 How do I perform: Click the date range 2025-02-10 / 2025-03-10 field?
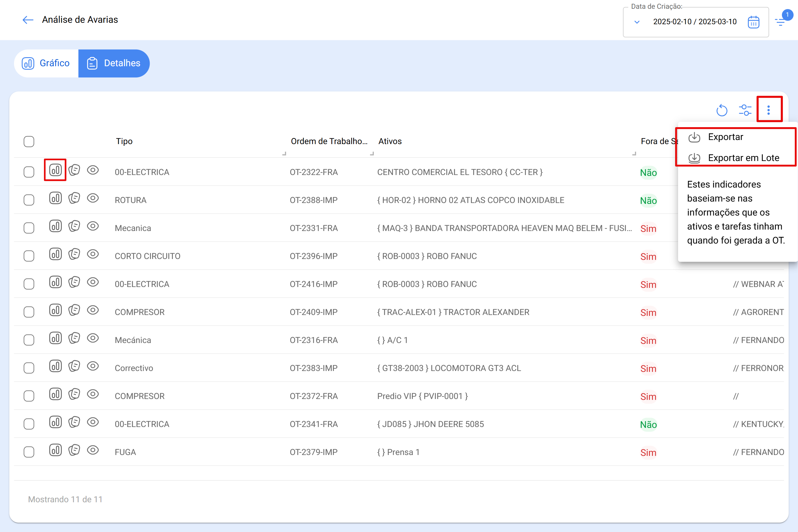pyautogui.click(x=695, y=22)
